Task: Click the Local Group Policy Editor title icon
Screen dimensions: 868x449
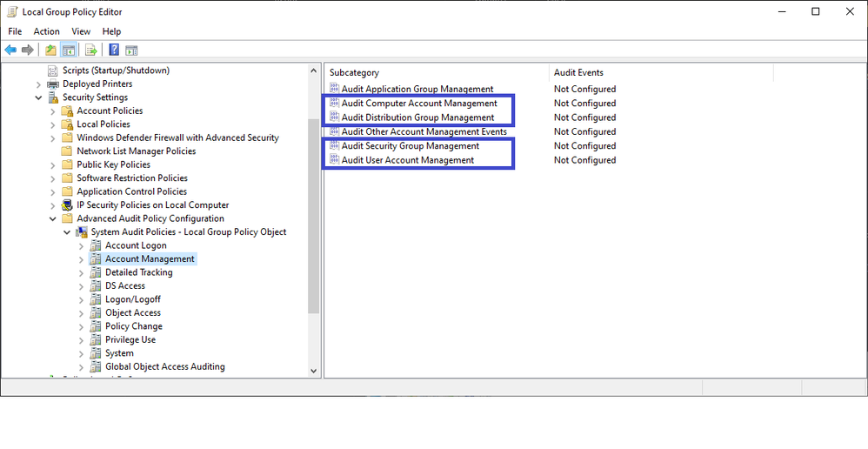Action: point(12,11)
